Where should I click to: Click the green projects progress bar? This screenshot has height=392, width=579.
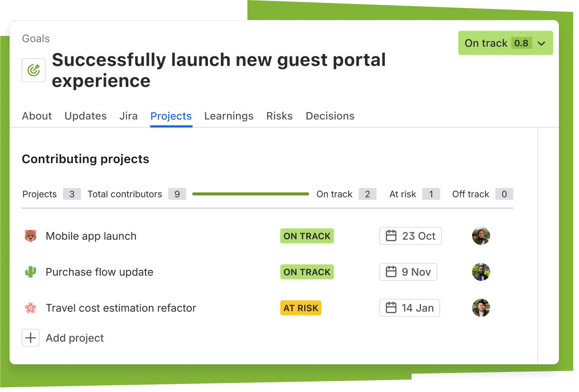(x=250, y=194)
